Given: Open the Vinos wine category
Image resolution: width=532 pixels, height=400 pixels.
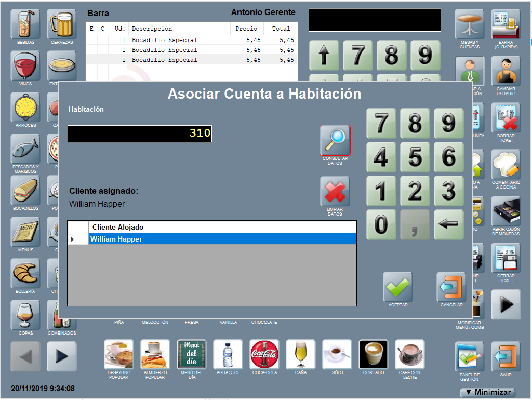Looking at the screenshot, I should pos(25,65).
